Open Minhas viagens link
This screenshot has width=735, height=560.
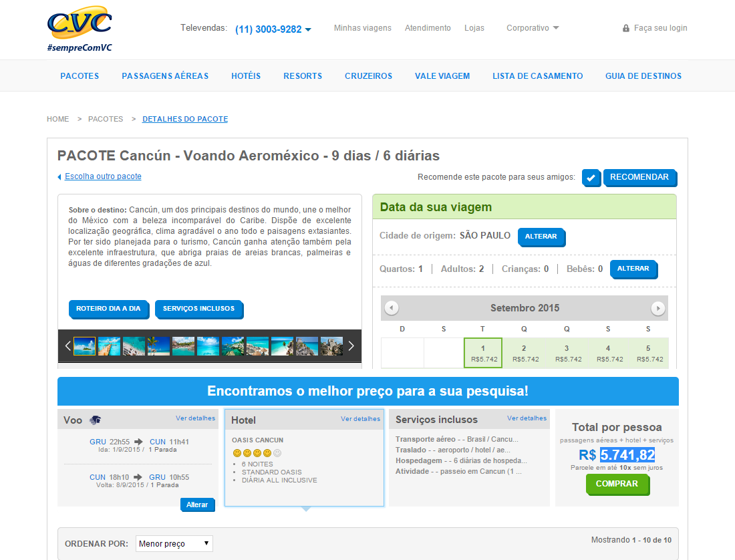pos(362,28)
